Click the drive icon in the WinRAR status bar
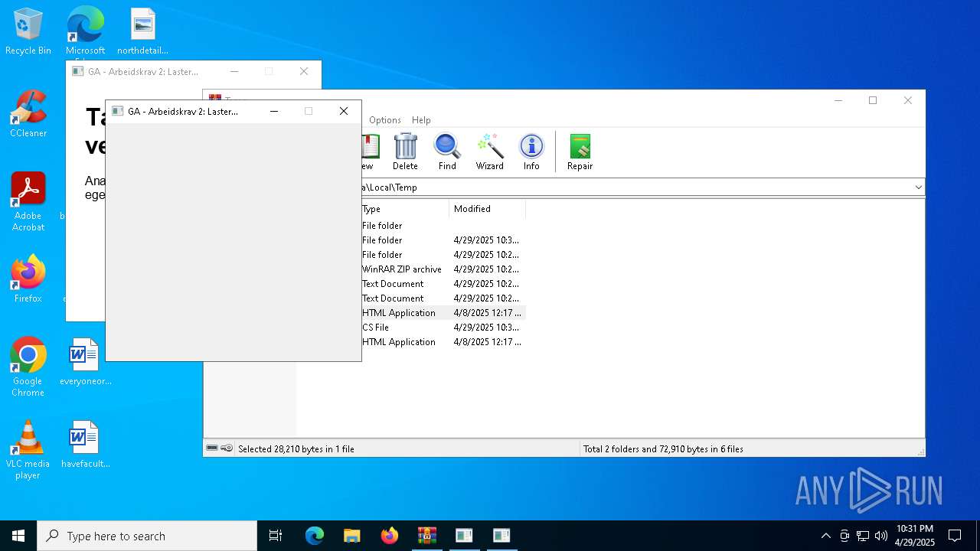This screenshot has height=551, width=980. click(x=212, y=448)
